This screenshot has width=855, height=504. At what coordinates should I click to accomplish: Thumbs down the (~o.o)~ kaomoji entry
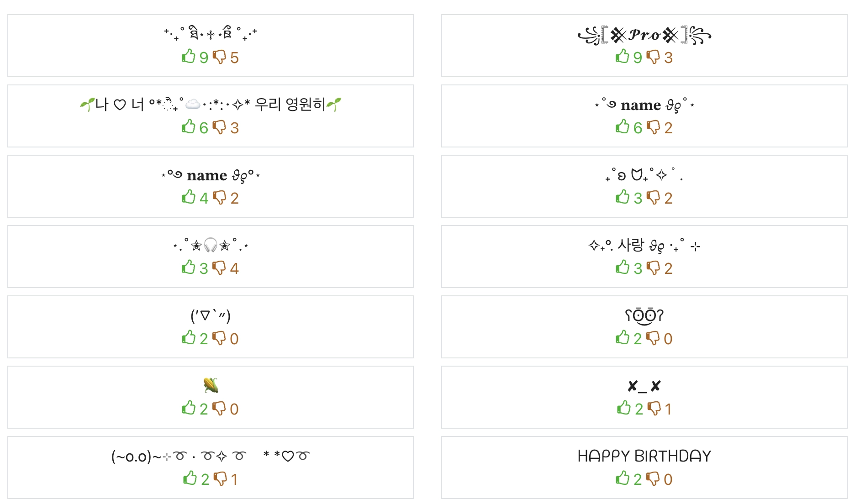(221, 478)
